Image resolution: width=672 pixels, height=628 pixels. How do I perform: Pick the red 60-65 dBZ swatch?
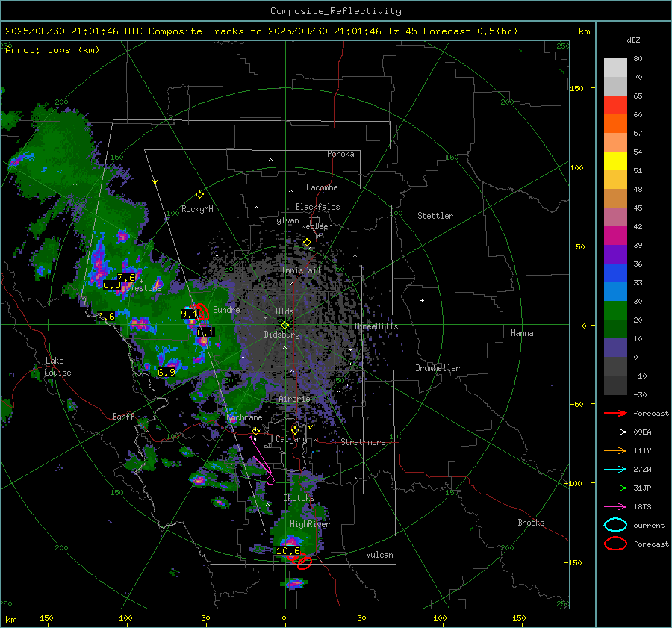click(615, 105)
